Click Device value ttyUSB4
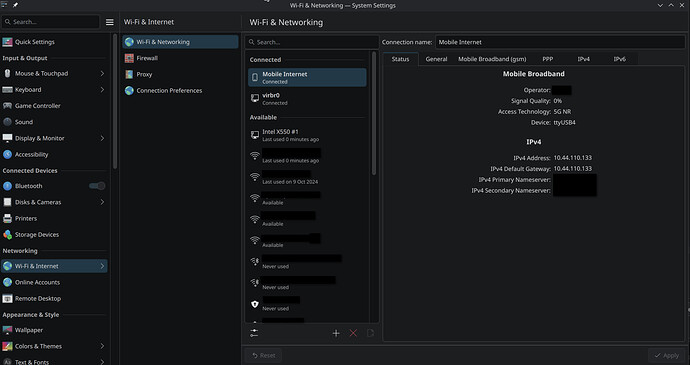 coord(565,122)
